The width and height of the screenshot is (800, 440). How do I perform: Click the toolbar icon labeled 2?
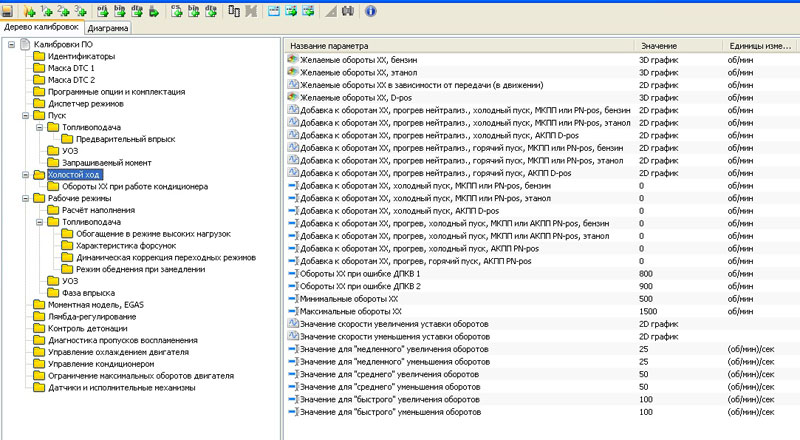pyautogui.click(x=64, y=13)
